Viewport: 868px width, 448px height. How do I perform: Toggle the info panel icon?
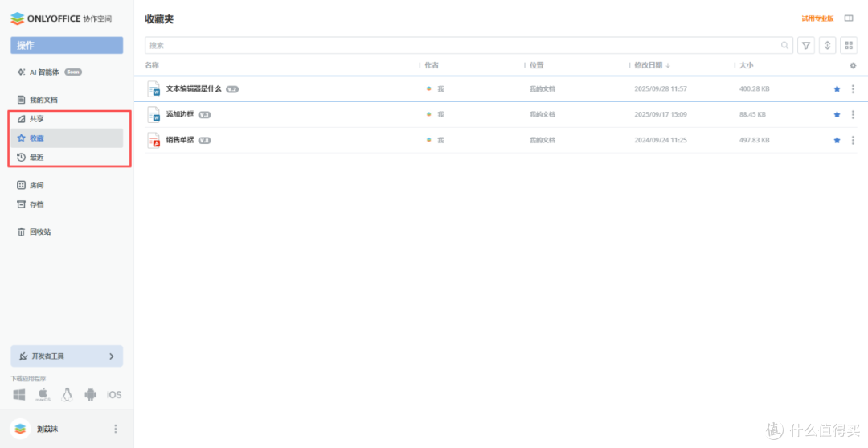click(x=849, y=18)
